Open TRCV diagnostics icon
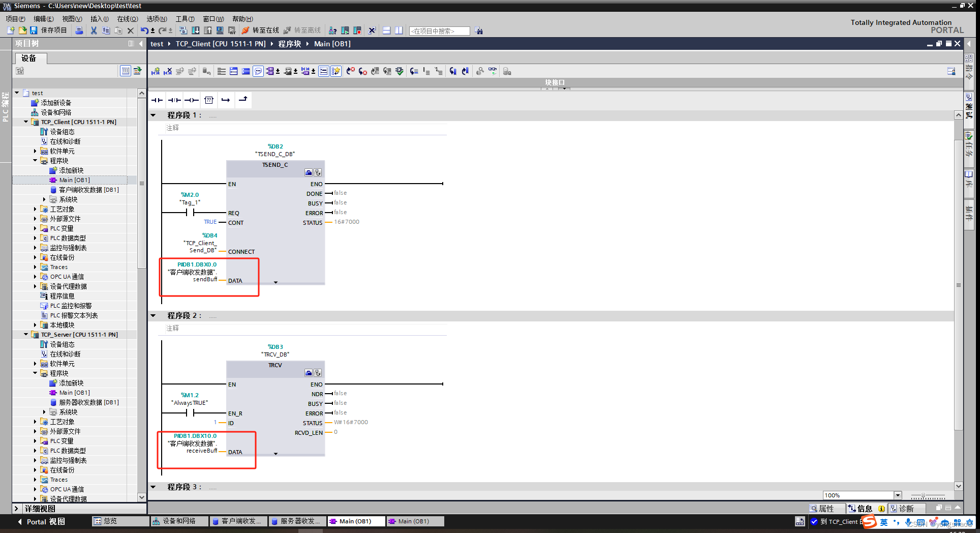 coord(318,373)
